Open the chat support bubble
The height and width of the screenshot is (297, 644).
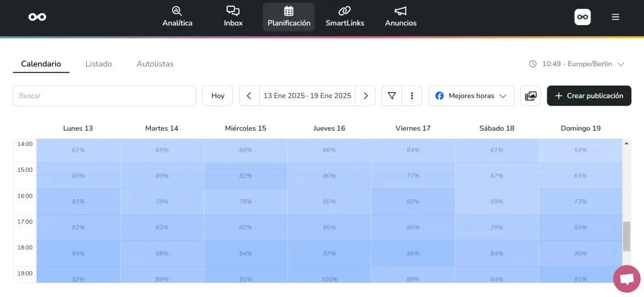click(627, 279)
